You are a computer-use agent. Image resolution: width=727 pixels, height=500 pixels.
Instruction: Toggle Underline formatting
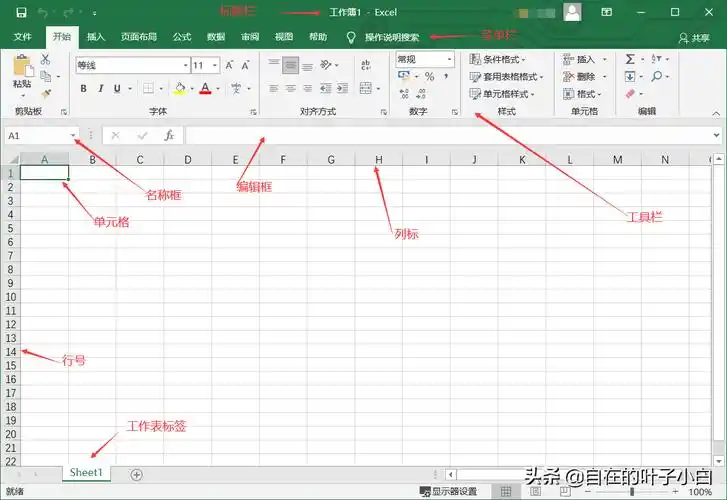(117, 88)
